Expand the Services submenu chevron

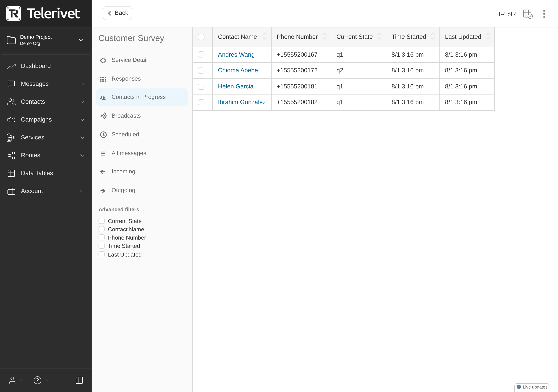pos(82,138)
